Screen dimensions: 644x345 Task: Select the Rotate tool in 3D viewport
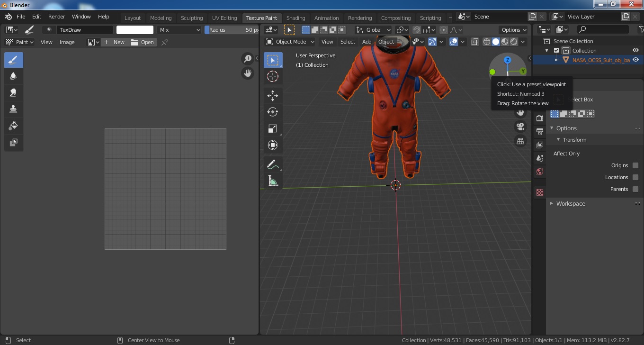pyautogui.click(x=273, y=112)
